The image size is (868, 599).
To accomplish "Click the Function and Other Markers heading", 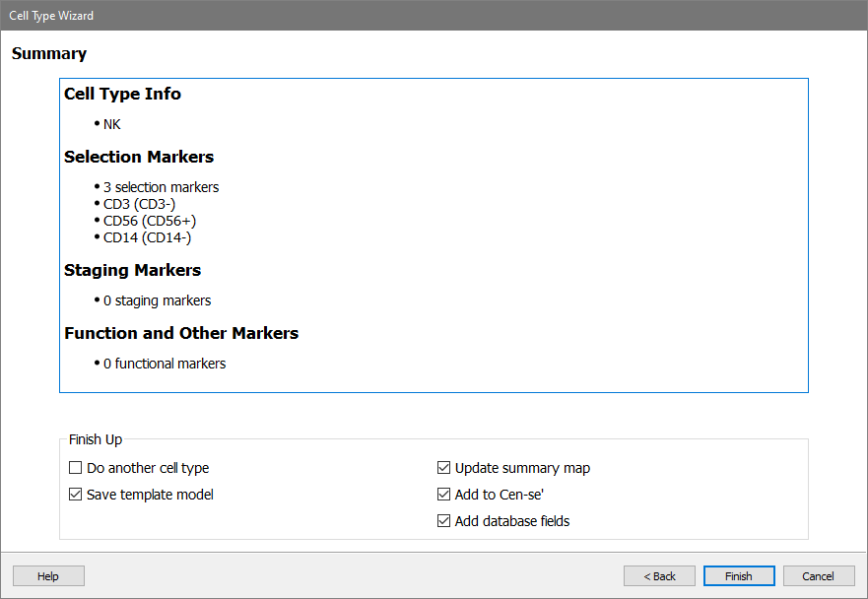I will point(181,333).
